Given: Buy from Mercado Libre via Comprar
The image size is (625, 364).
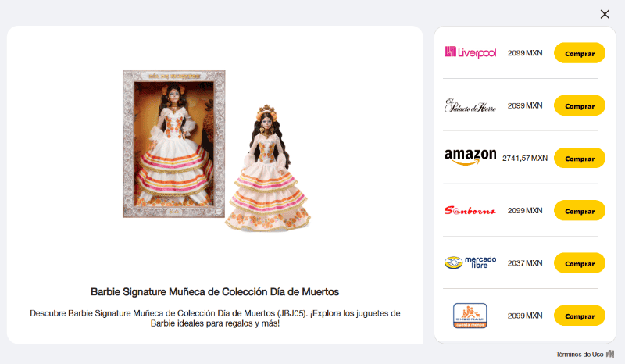Looking at the screenshot, I should point(580,263).
